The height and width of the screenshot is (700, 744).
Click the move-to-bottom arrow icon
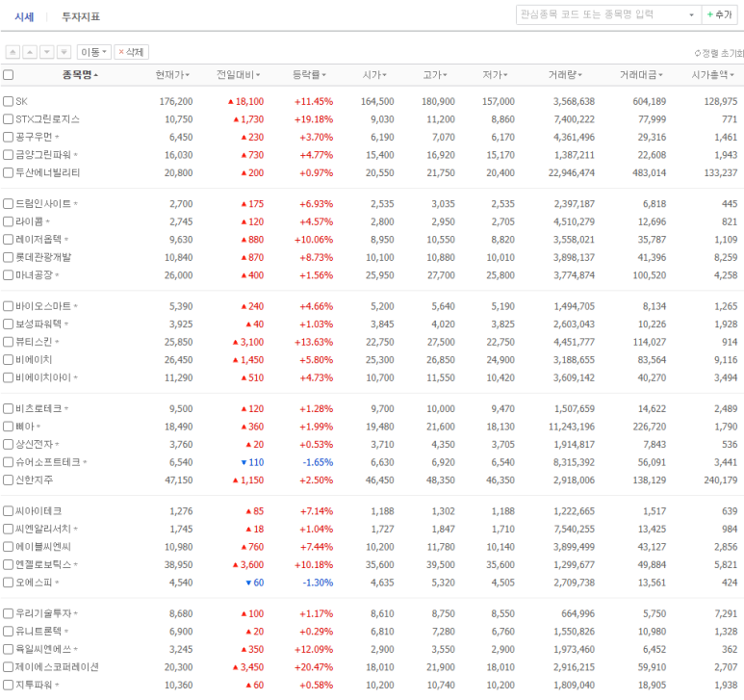click(64, 52)
